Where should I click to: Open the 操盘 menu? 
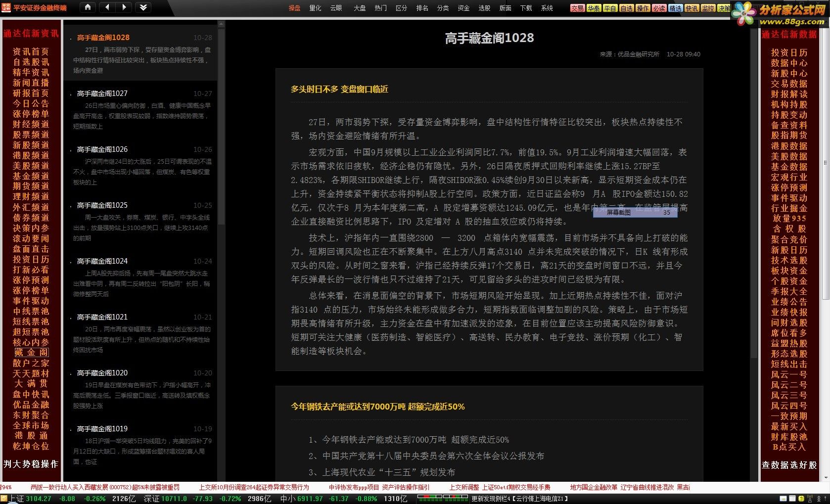[x=294, y=8]
